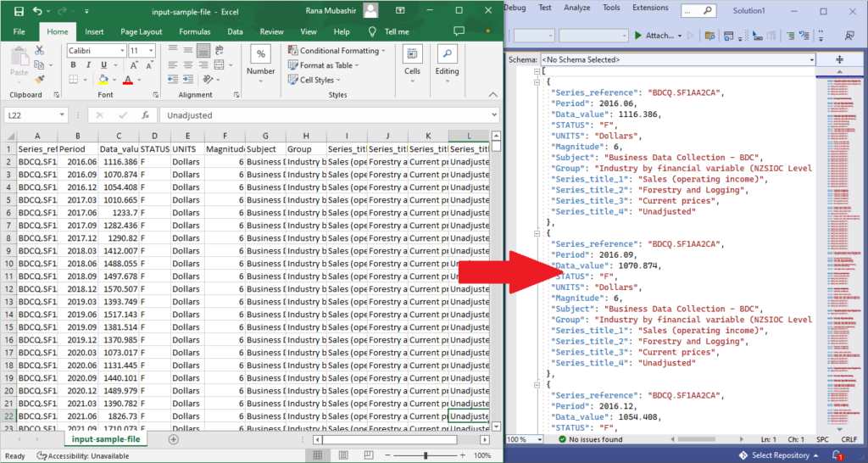Image resolution: width=868 pixels, height=463 pixels.
Task: Toggle Underline formatting in Excel
Action: click(103, 65)
